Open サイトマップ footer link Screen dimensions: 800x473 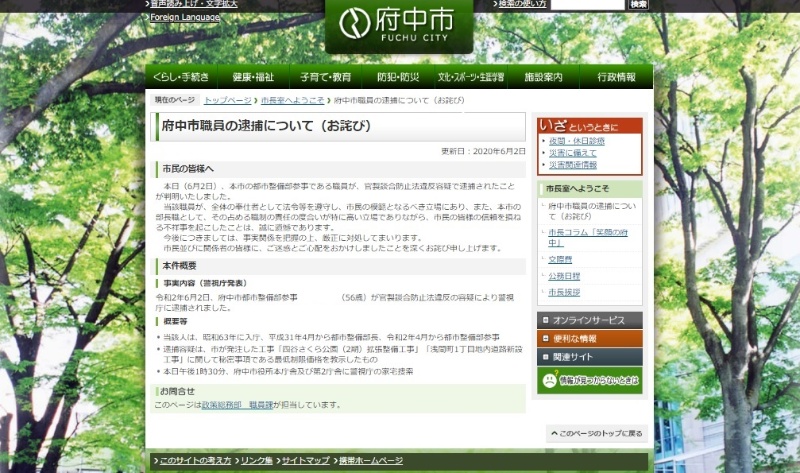[306, 461]
